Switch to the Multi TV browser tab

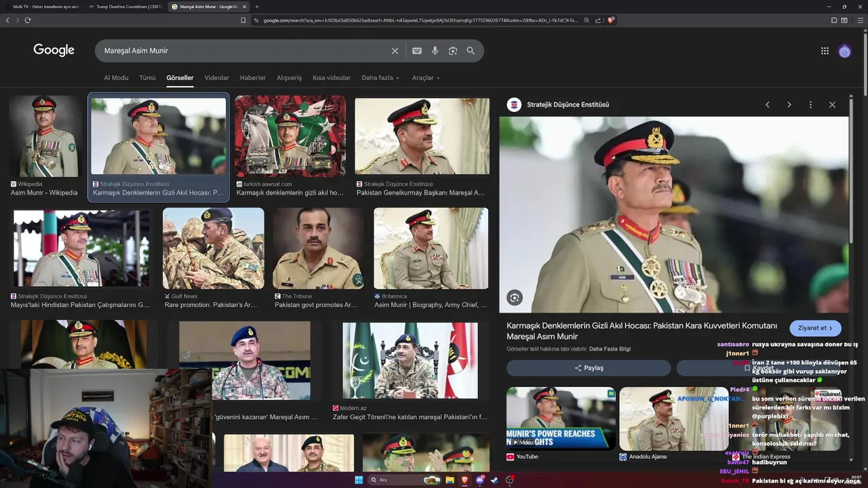pos(42,7)
